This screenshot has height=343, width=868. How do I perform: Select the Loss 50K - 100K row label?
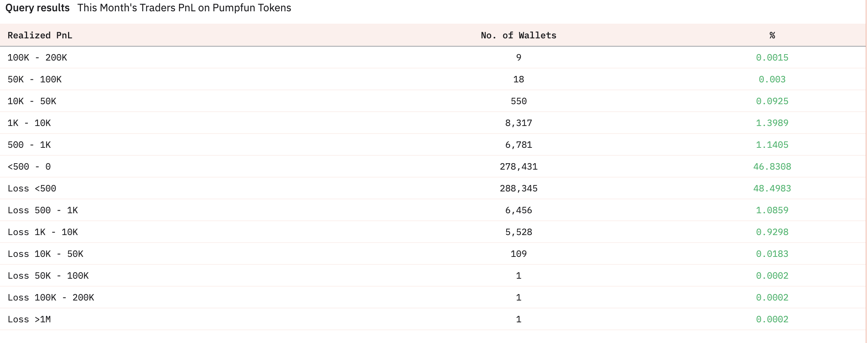48,276
